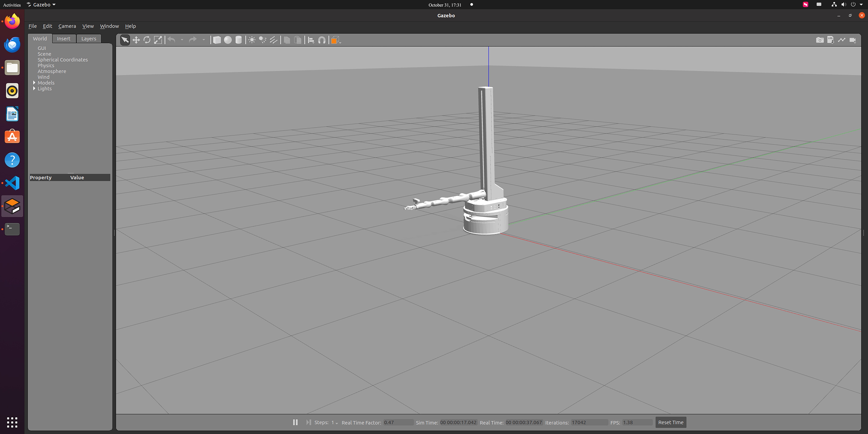Switch to the Insert tab
Image resolution: width=868 pixels, height=434 pixels.
(x=63, y=38)
